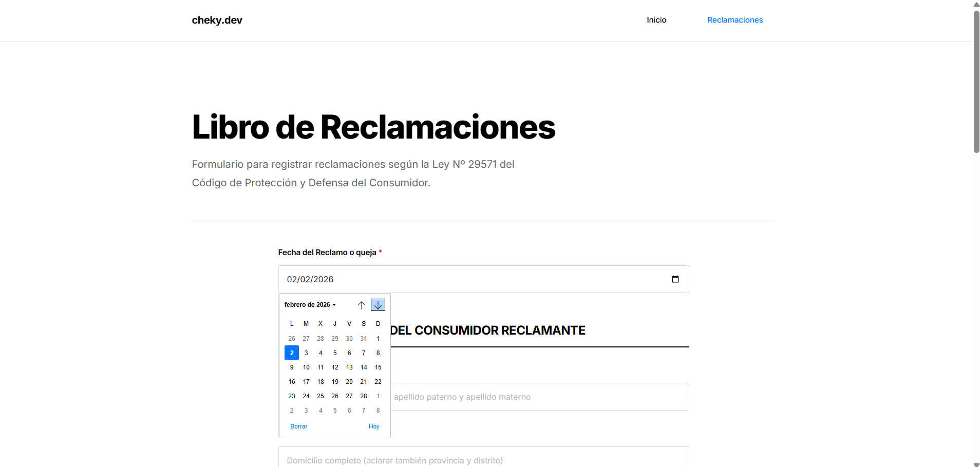Open the native calendar picker icon
The width and height of the screenshot is (980, 467).
pos(674,279)
